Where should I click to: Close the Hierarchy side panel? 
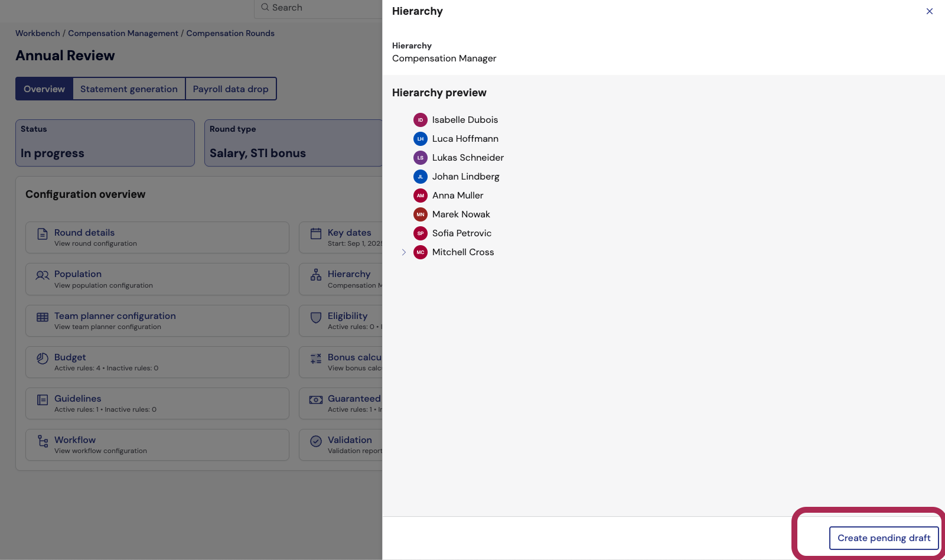tap(929, 11)
